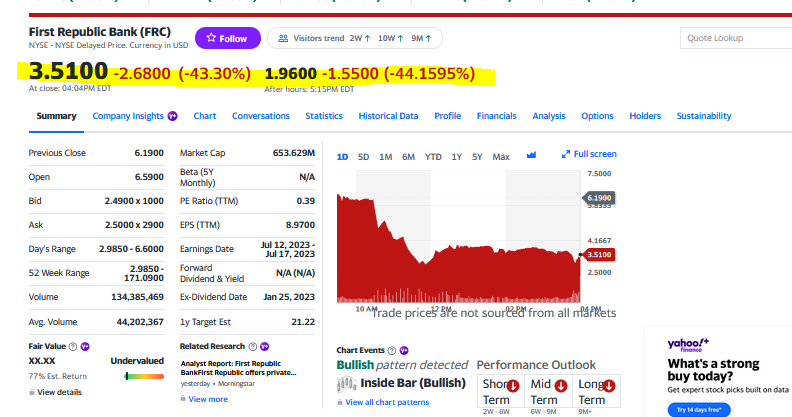View the Holders tab
Screen dimensions: 792x417
[x=645, y=116]
